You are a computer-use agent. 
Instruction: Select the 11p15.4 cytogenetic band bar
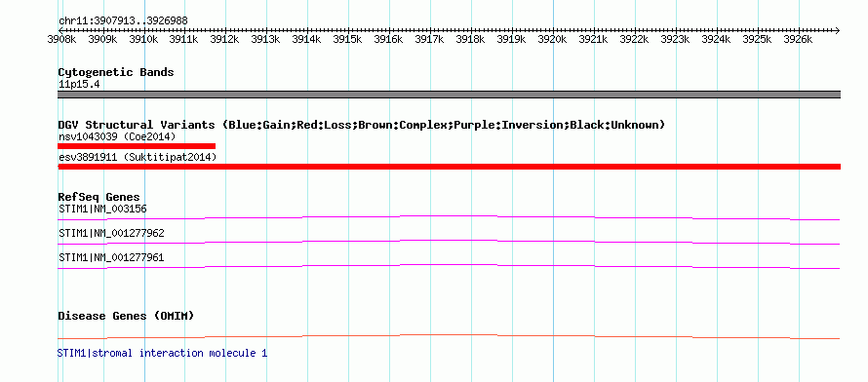pyautogui.click(x=449, y=95)
